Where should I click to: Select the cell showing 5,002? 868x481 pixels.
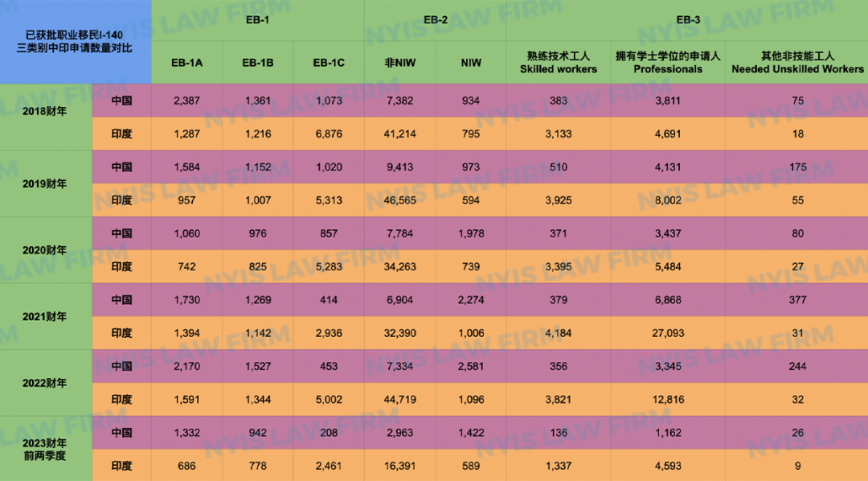click(x=329, y=400)
